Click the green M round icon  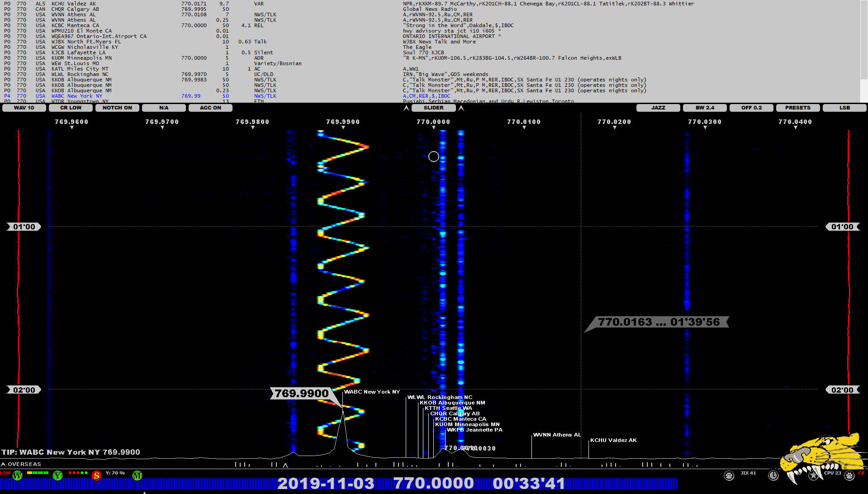[x=137, y=475]
